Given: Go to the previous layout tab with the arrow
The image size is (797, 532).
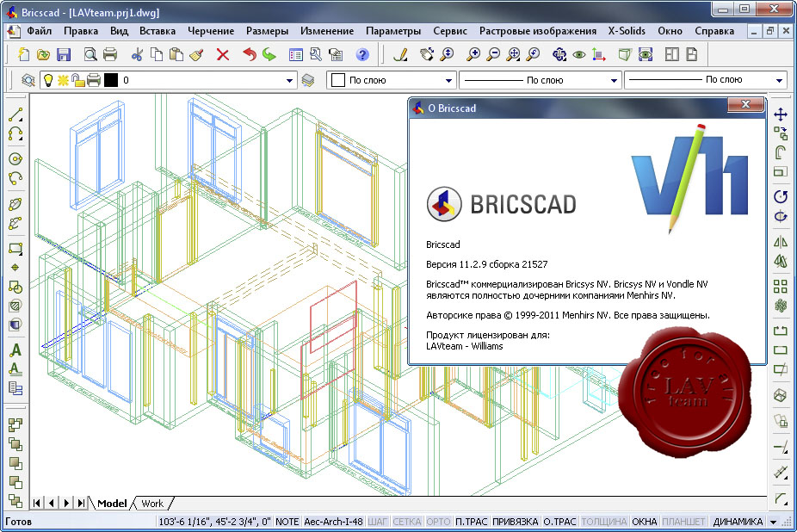Looking at the screenshot, I should (52, 503).
